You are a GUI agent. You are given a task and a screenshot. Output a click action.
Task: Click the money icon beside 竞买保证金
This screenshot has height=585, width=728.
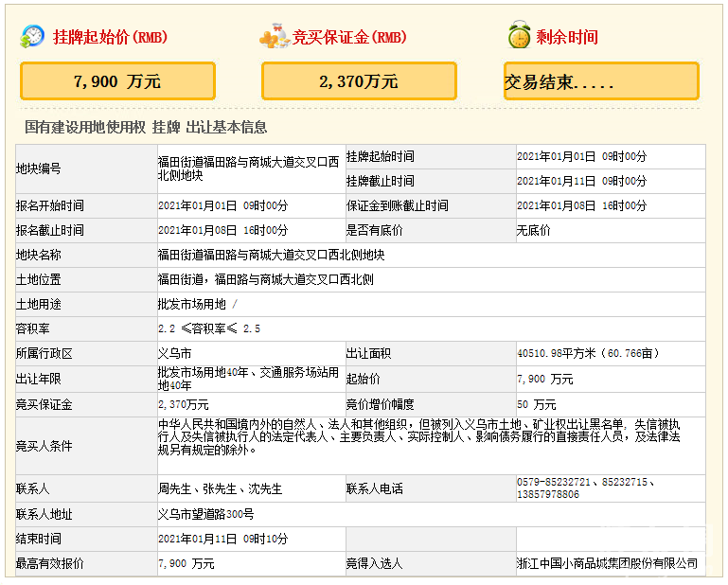click(x=274, y=37)
